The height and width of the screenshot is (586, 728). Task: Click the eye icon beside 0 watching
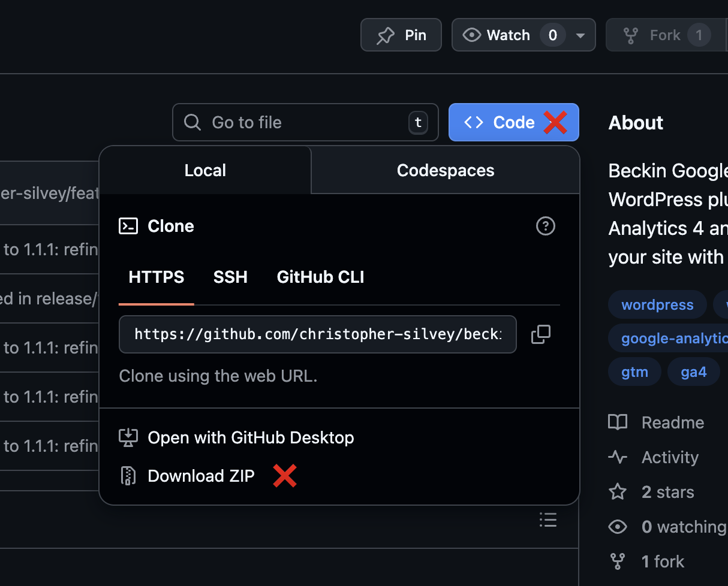pyautogui.click(x=618, y=527)
